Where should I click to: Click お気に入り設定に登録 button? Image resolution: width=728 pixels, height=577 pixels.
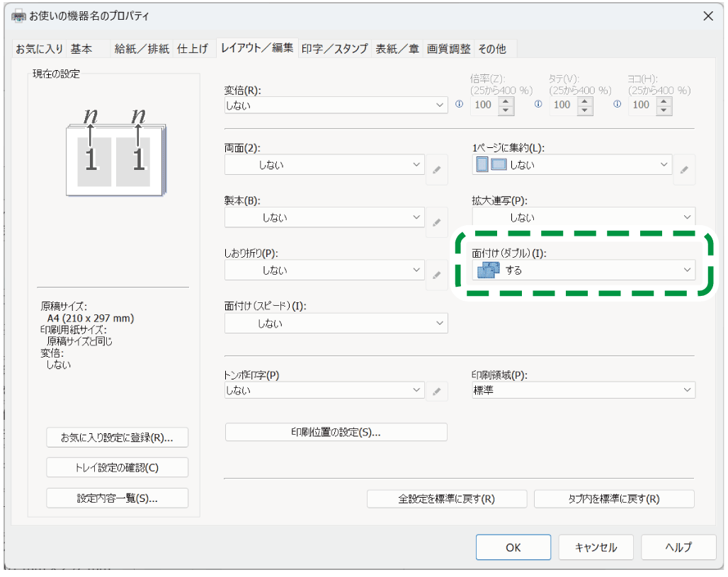pyautogui.click(x=118, y=438)
